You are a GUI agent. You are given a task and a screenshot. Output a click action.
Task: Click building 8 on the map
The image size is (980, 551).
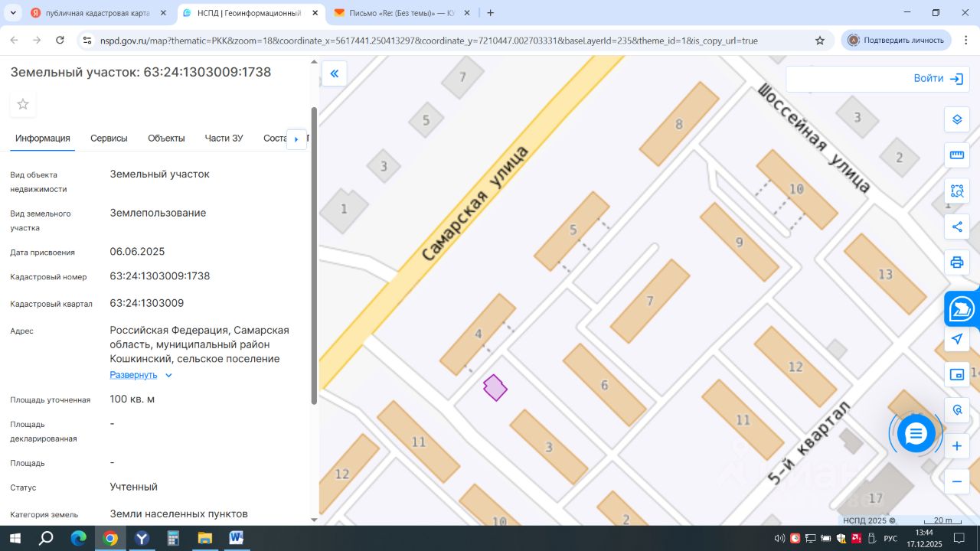[679, 124]
